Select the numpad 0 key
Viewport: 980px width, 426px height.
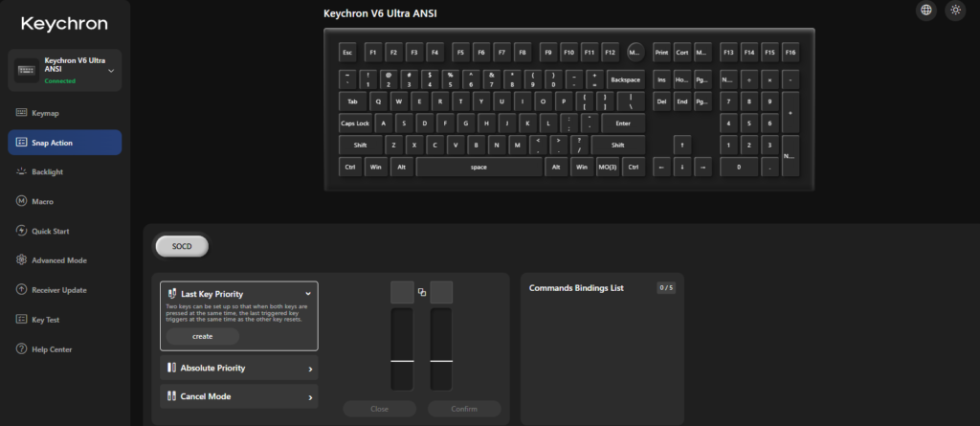coord(739,167)
